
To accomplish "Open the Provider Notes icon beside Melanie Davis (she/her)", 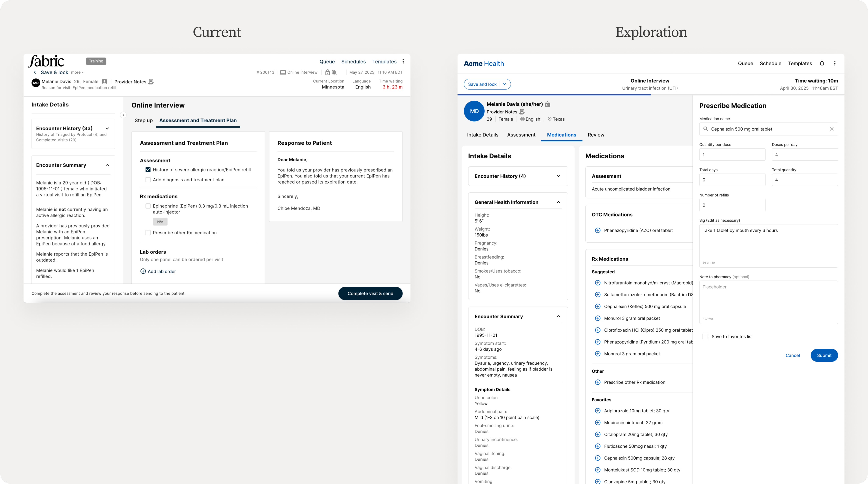I will coord(522,112).
